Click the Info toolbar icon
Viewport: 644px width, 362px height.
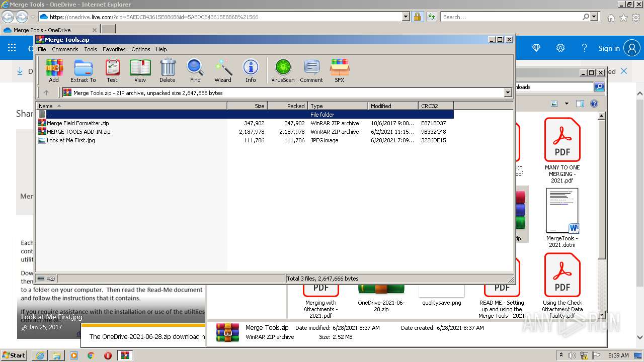point(251,71)
